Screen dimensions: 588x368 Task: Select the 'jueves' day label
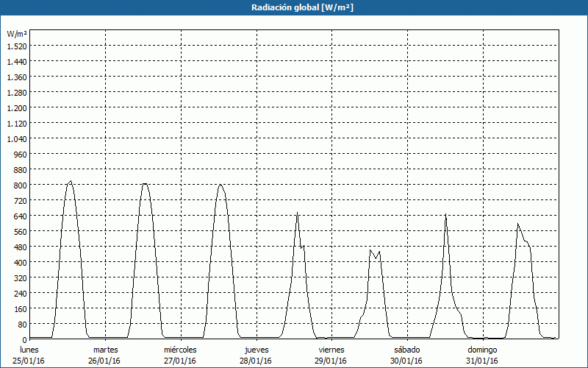257,350
